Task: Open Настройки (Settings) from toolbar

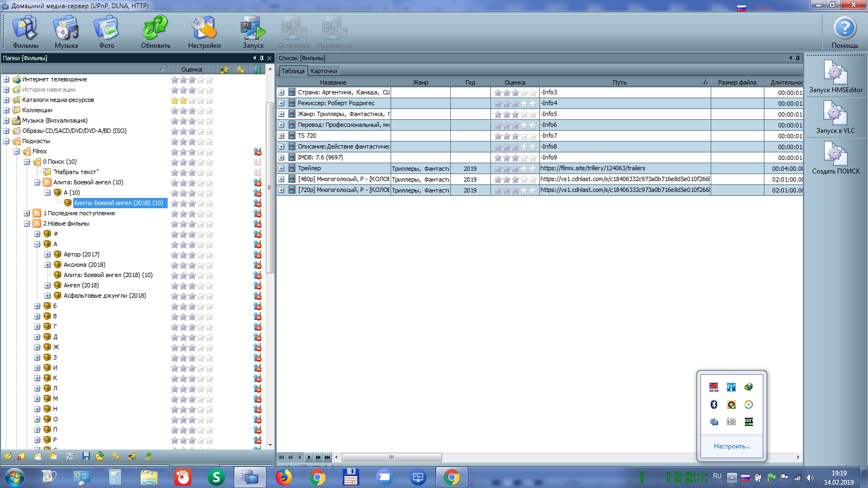Action: pos(205,31)
